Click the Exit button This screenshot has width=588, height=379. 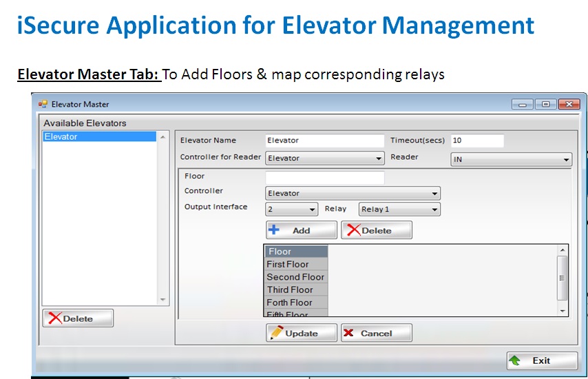(x=543, y=360)
